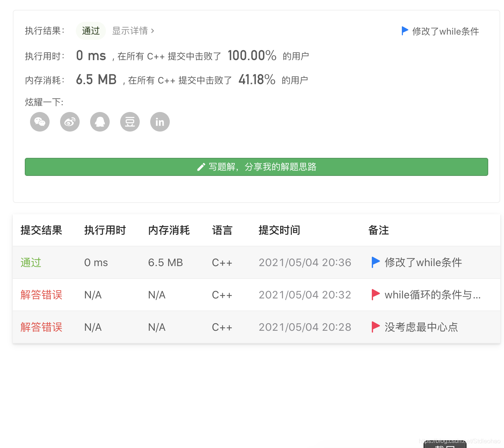Click green 写题解 share solution button

[x=257, y=167]
